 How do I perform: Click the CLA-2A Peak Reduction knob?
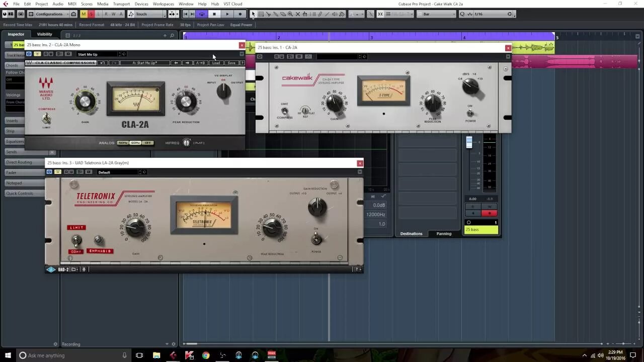click(x=186, y=102)
